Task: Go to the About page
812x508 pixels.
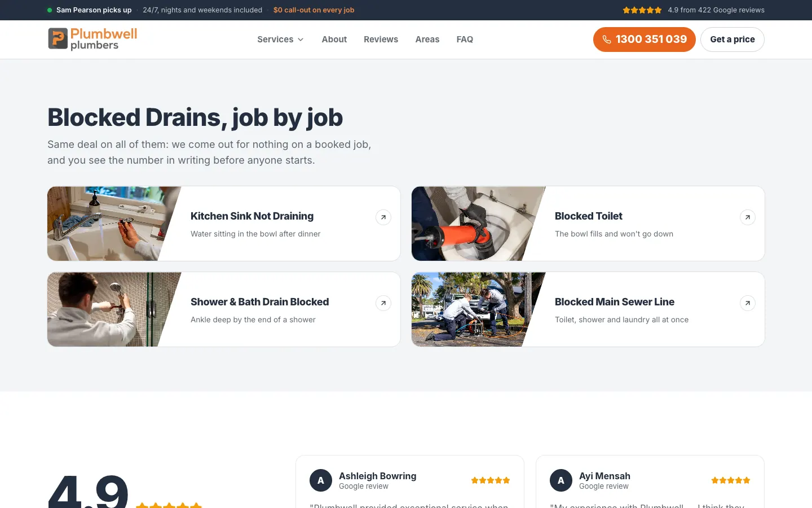Action: 334,40
